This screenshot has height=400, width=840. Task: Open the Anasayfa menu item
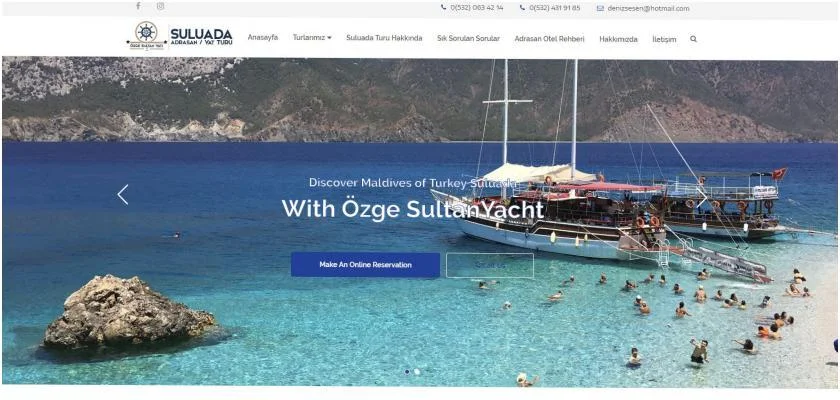[x=262, y=37]
